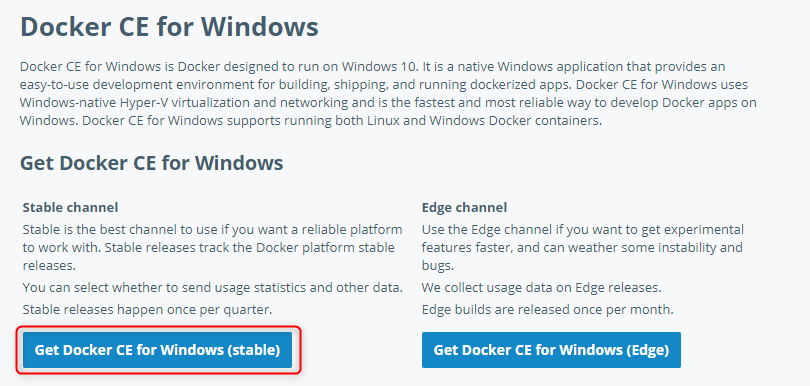The width and height of the screenshot is (810, 386).
Task: Click the 'Edge channel' heading
Action: click(x=464, y=208)
